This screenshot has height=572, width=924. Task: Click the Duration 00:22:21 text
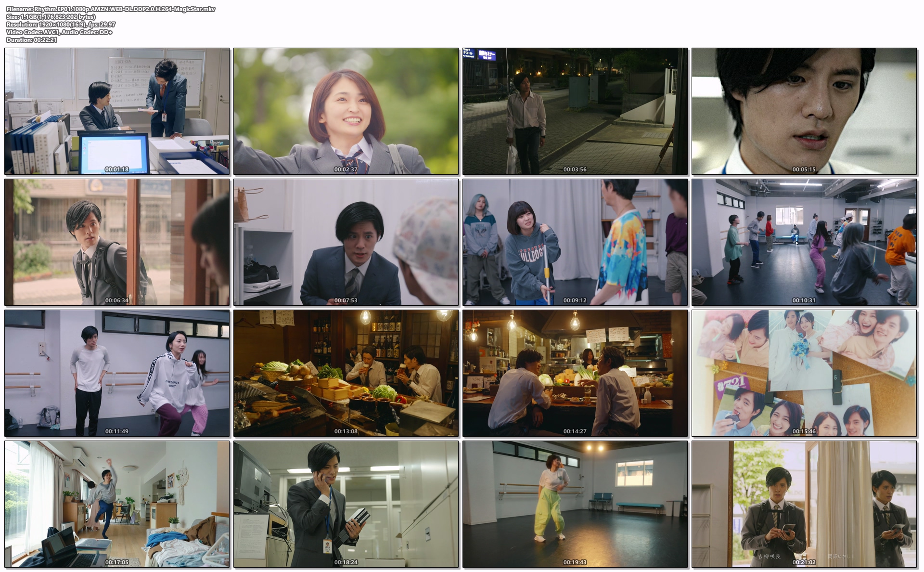pos(32,40)
